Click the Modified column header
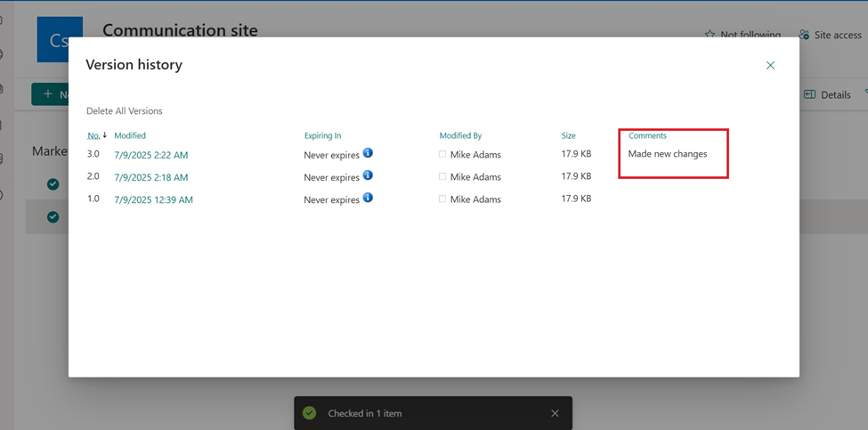The image size is (868, 430). click(130, 135)
